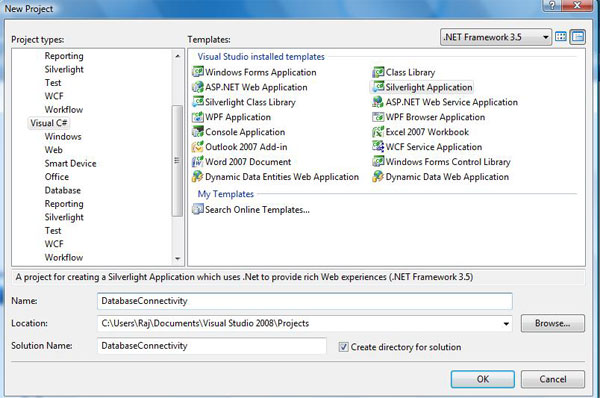Click the help question mark button
This screenshot has height=398, width=600.
552,5
